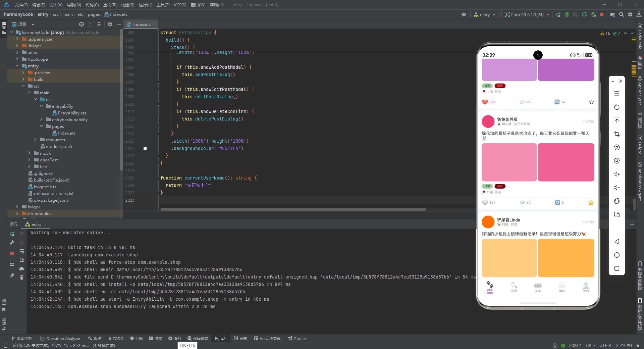Viewport: 644px width, 349px height.
Task: Switch to the 发现 tab in emulator
Action: pyautogui.click(x=514, y=287)
